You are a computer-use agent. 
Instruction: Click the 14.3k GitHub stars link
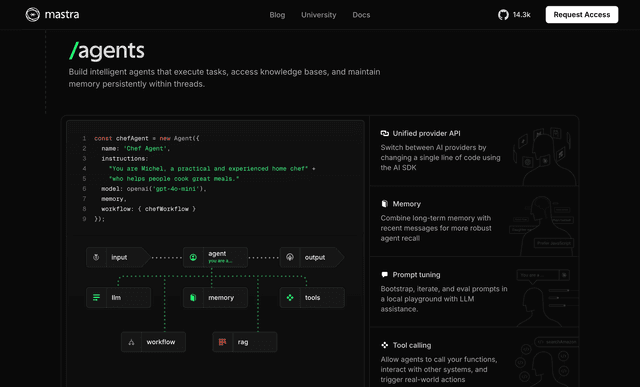[522, 15]
